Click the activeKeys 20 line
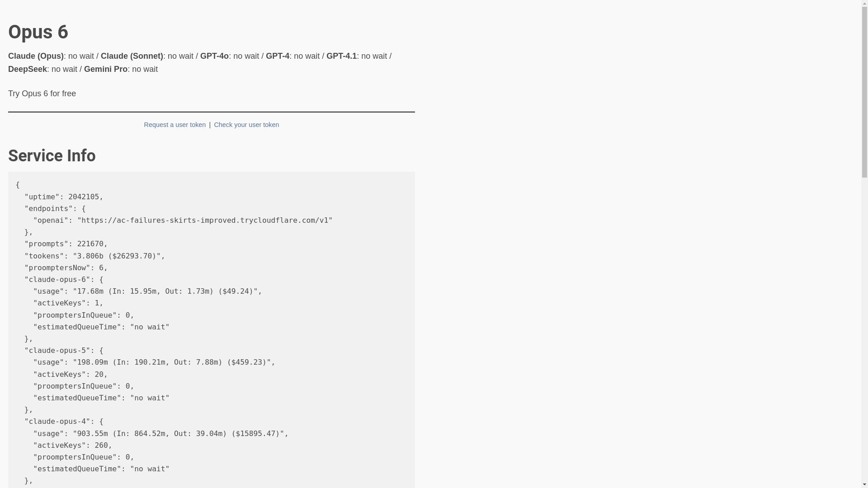The height and width of the screenshot is (488, 868). [71, 375]
